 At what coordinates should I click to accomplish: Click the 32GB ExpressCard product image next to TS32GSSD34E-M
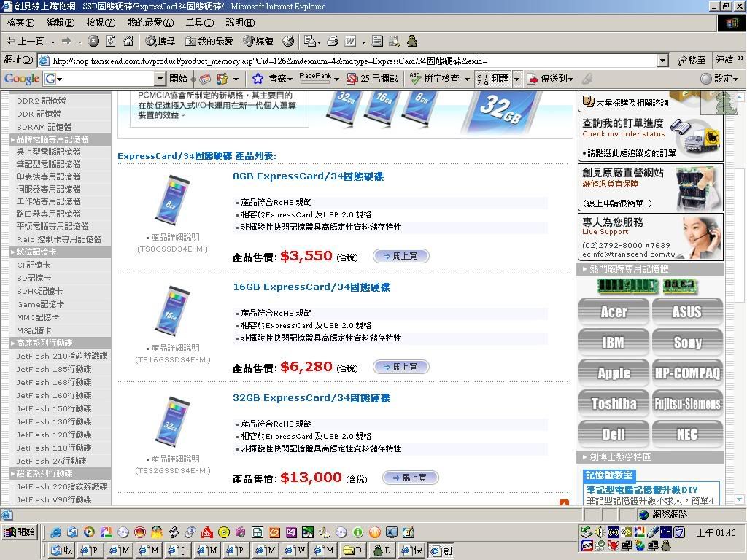pos(172,422)
